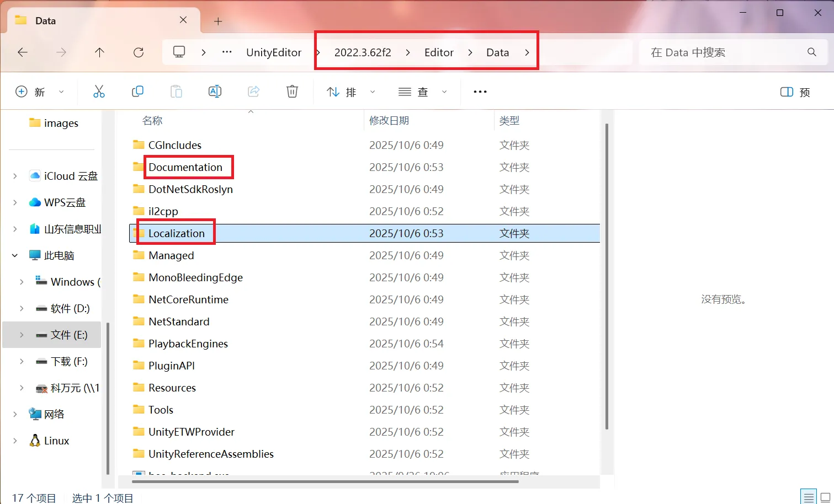The height and width of the screenshot is (504, 834).
Task: Expand the iCloud 云盘 tree node
Action: point(15,176)
